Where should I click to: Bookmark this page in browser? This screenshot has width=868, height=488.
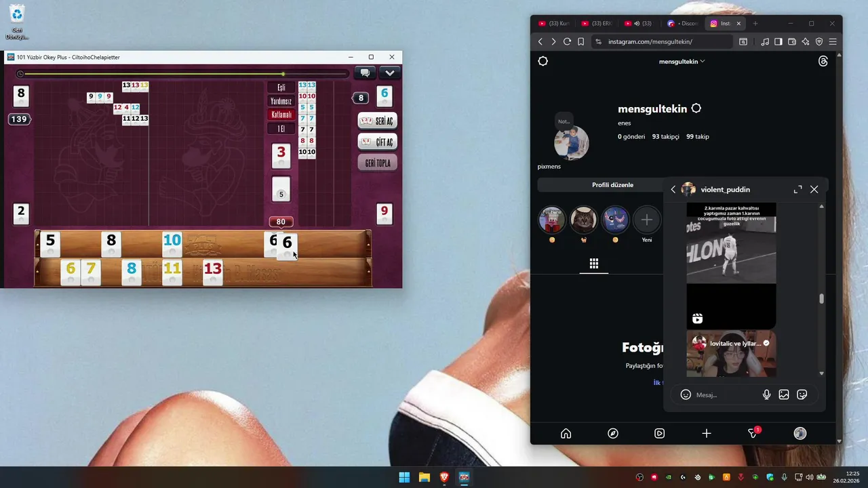[x=580, y=41]
